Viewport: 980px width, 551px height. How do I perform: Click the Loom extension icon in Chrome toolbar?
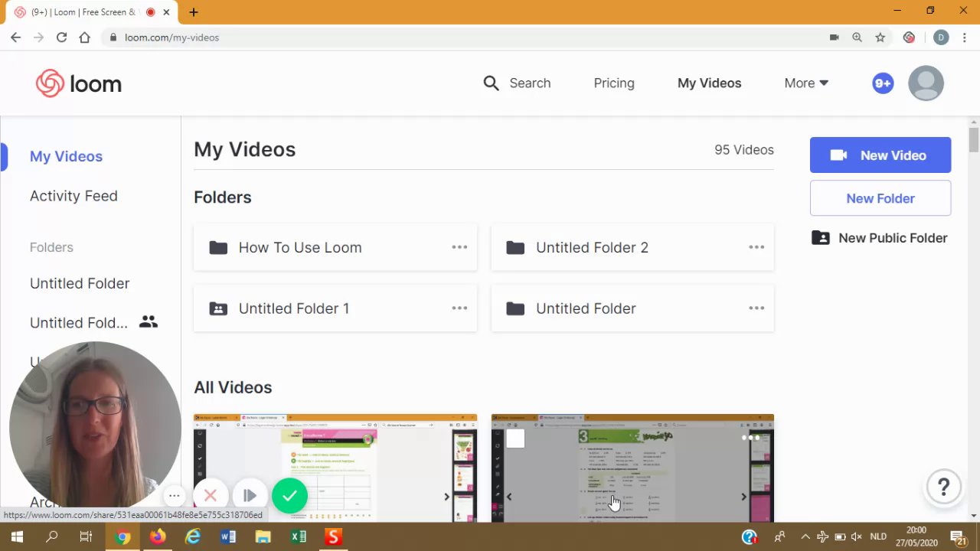coord(909,37)
